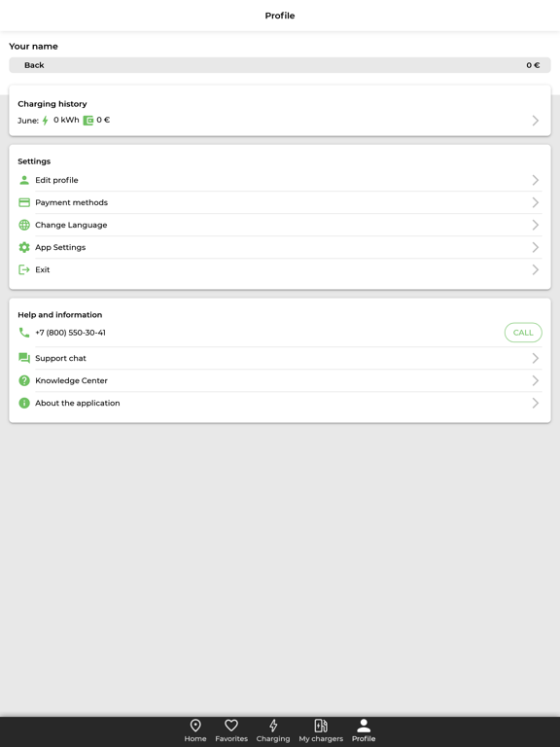Open the Edit profile row chevron
560x747 pixels.
click(536, 180)
